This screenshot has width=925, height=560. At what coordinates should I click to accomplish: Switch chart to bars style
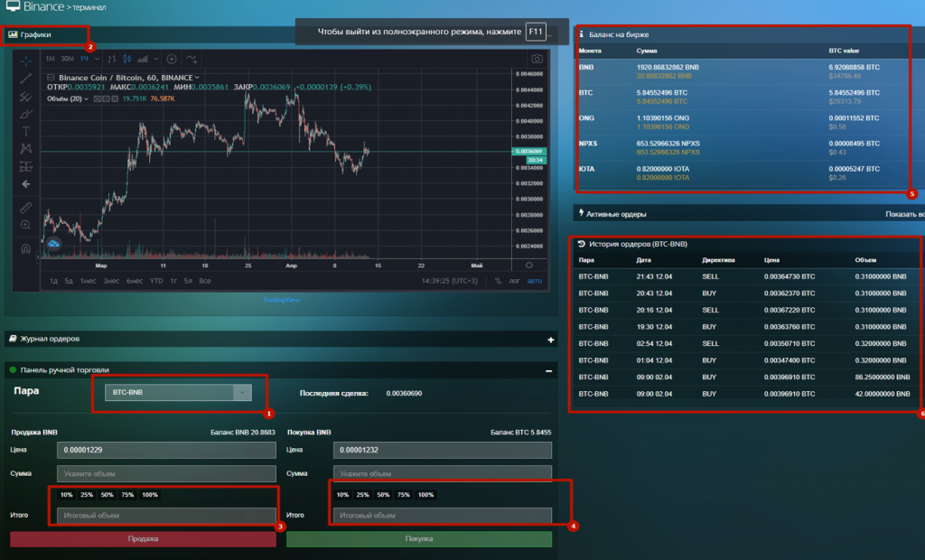pos(111,59)
